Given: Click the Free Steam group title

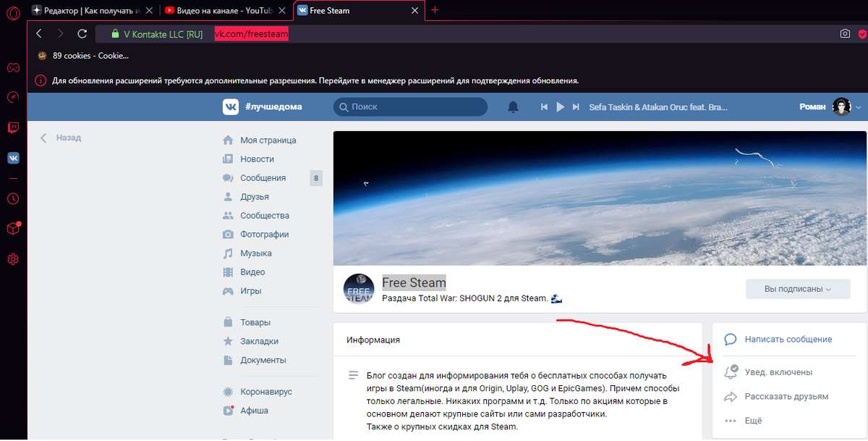Looking at the screenshot, I should (414, 282).
